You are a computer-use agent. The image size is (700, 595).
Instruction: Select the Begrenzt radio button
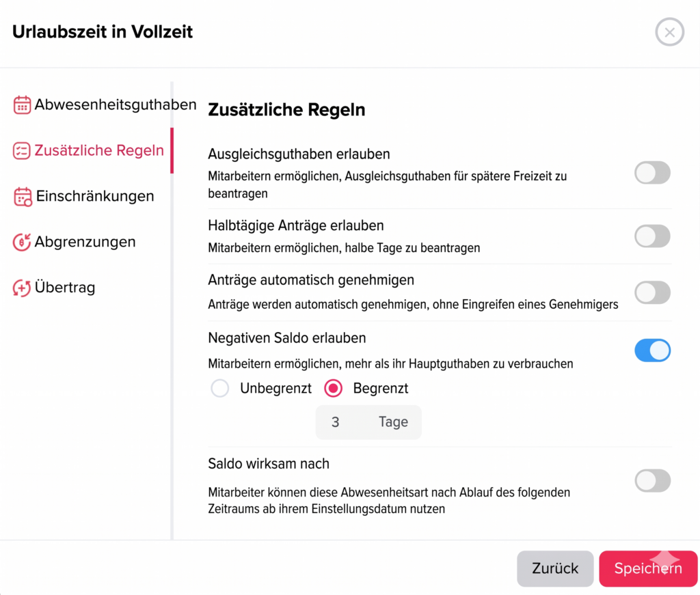[334, 387]
